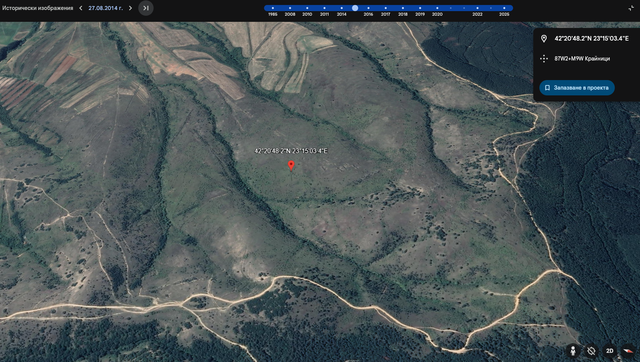
Task: Reset orientation using the compass icon
Action: [x=628, y=351]
